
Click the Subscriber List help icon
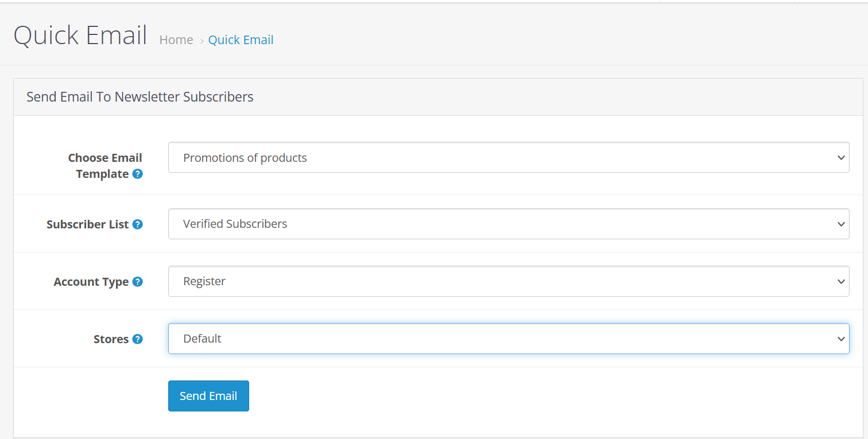[137, 224]
